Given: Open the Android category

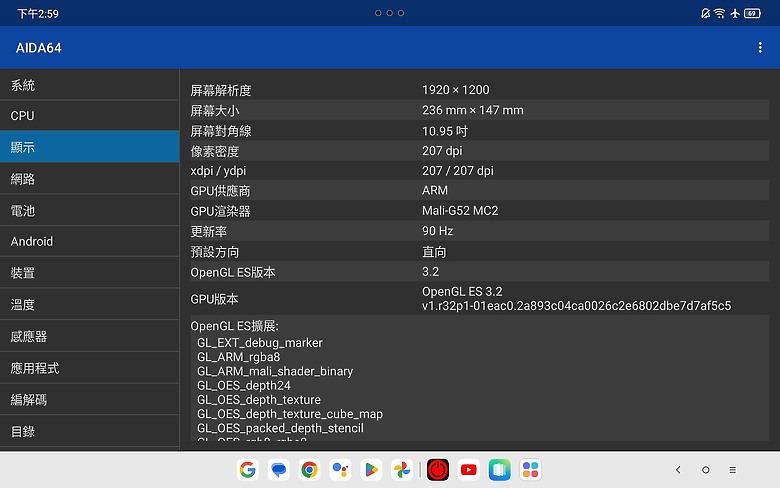Looking at the screenshot, I should tap(90, 241).
